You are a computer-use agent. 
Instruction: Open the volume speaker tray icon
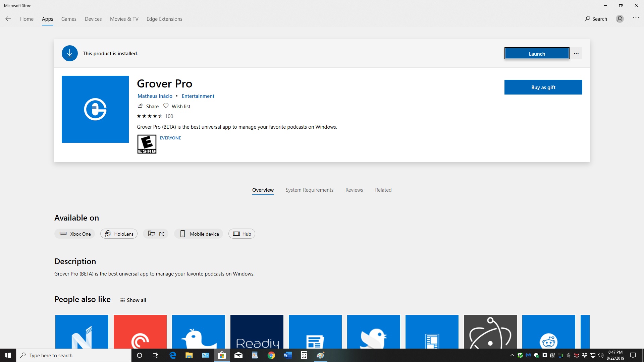pyautogui.click(x=601, y=355)
